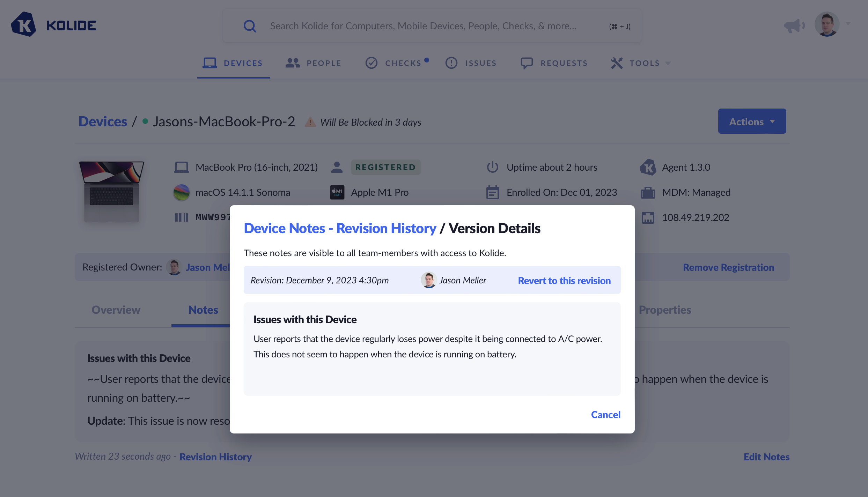Click the Kolide agent version icon

[x=648, y=167]
